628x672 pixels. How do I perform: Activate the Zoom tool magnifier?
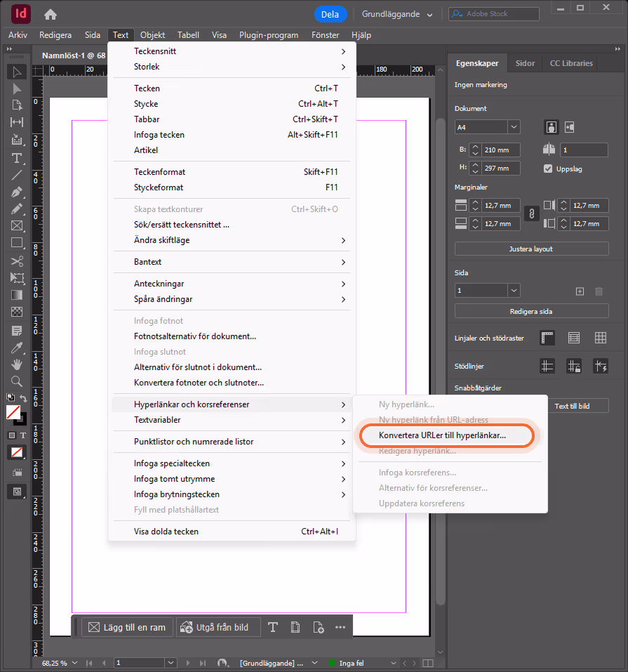17,381
